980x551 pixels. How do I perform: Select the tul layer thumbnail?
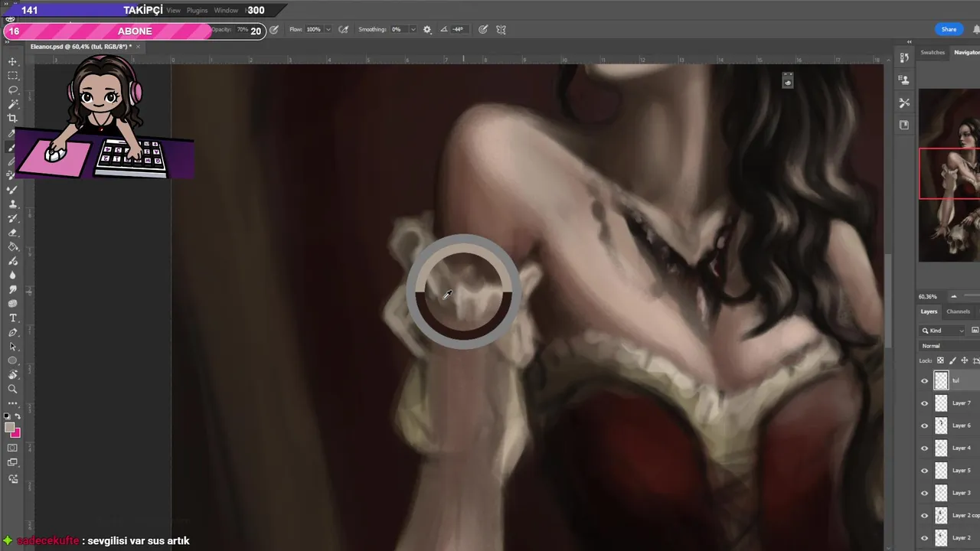click(x=941, y=380)
